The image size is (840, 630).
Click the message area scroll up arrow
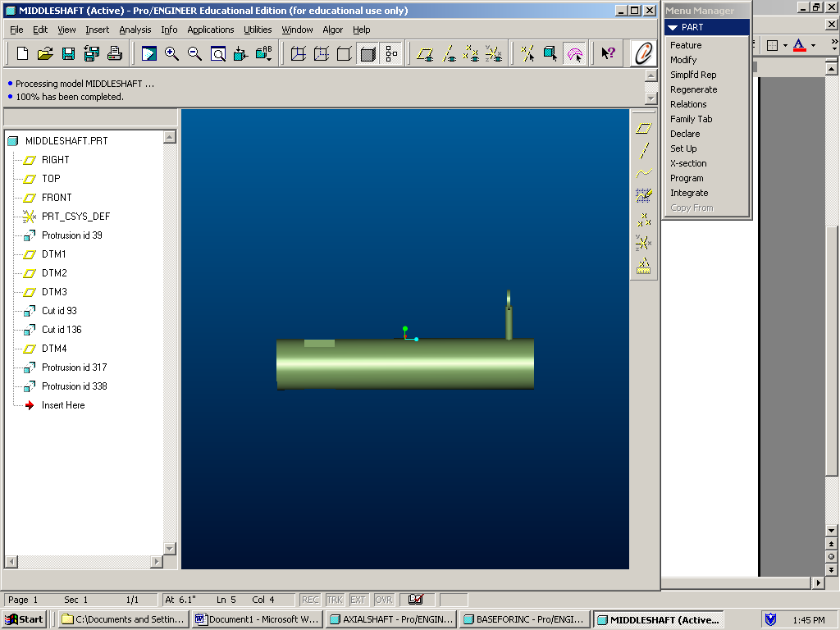pyautogui.click(x=651, y=75)
